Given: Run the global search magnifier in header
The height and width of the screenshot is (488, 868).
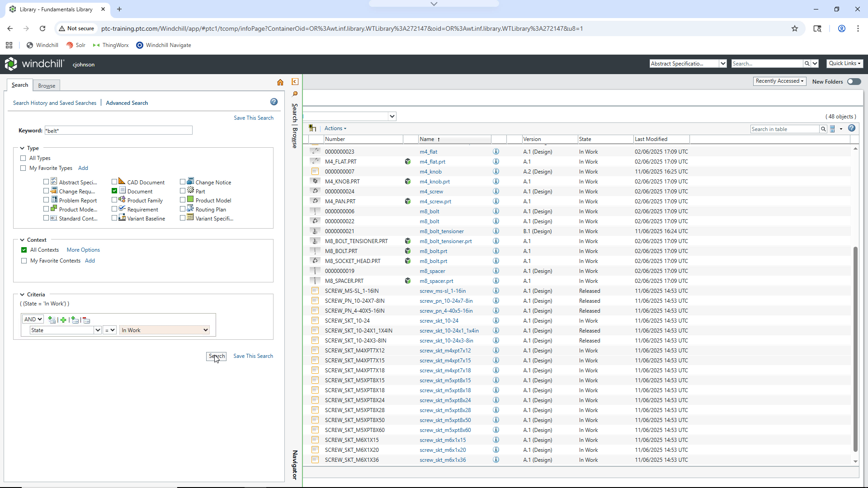Looking at the screenshot, I should [x=807, y=64].
